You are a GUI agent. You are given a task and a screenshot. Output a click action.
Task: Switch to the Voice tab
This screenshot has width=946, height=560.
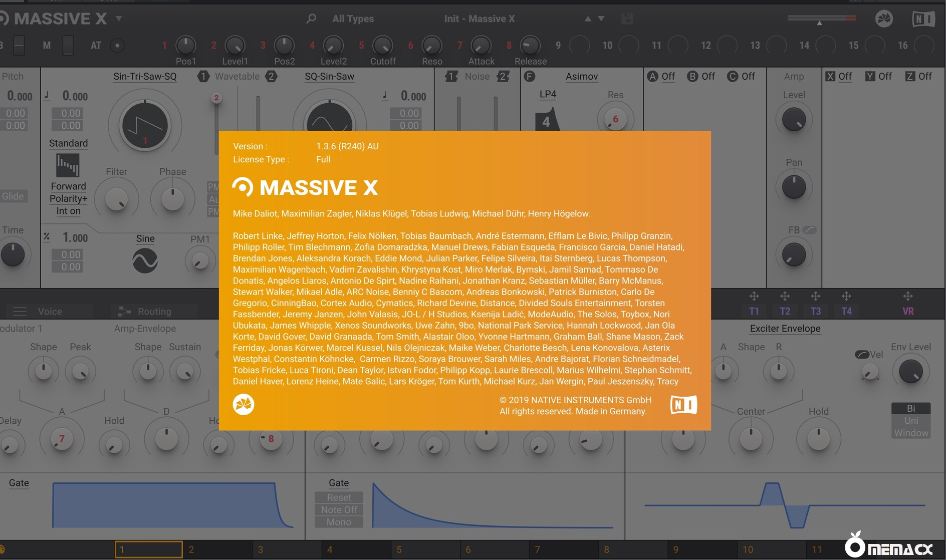tap(50, 312)
